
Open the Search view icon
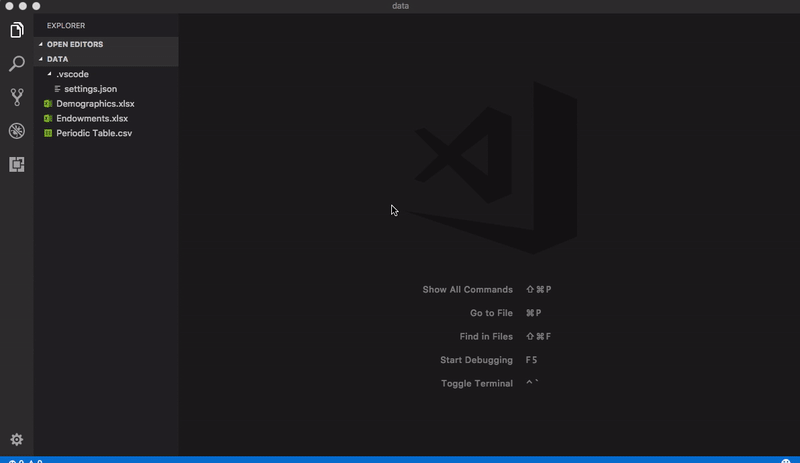coord(17,64)
